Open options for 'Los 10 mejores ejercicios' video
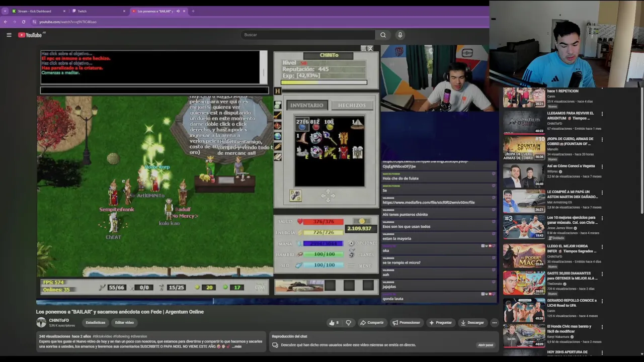The width and height of the screenshot is (644, 362). 602,219
